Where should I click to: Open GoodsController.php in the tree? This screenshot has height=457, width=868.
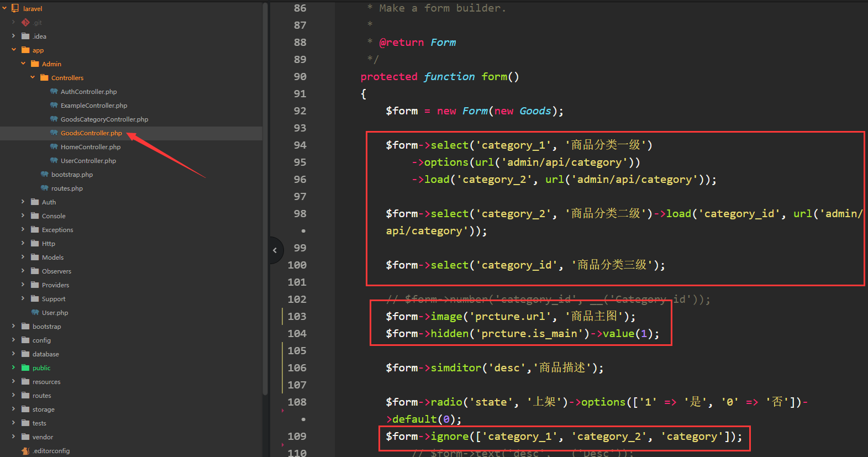click(91, 133)
